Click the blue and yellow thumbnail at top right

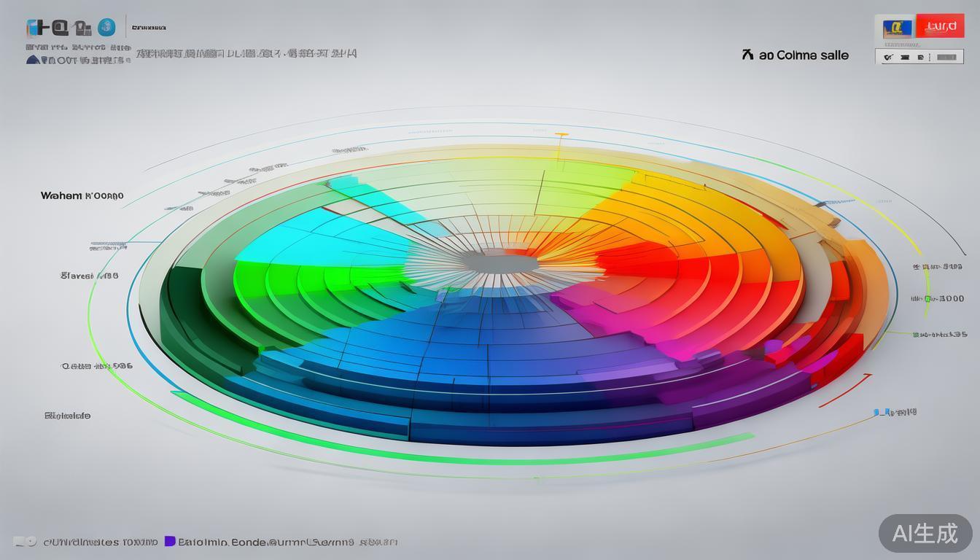pyautogui.click(x=896, y=28)
